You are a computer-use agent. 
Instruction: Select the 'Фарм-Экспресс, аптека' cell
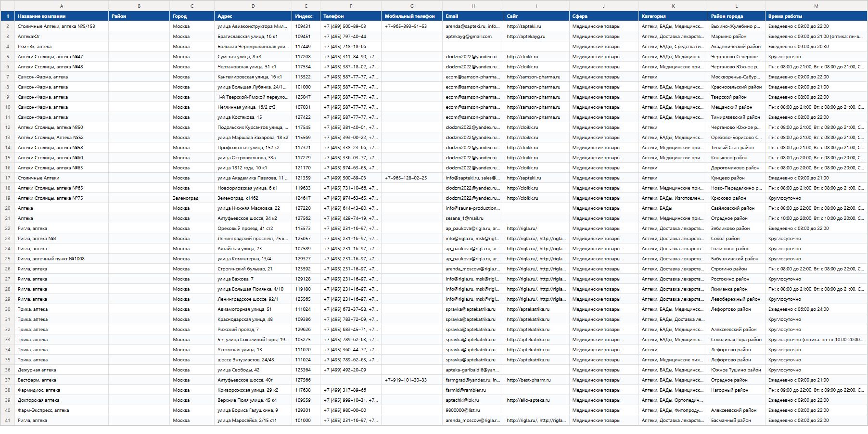[62, 410]
